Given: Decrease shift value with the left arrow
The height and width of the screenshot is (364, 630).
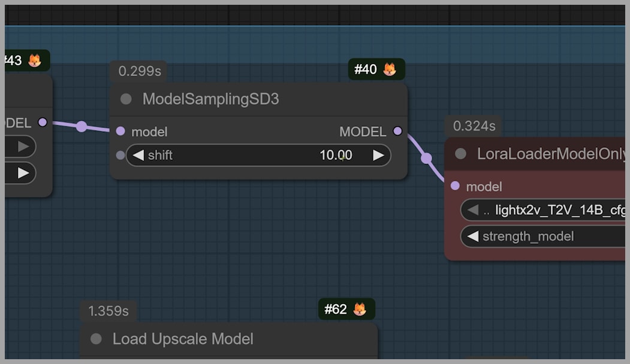Looking at the screenshot, I should click(138, 155).
